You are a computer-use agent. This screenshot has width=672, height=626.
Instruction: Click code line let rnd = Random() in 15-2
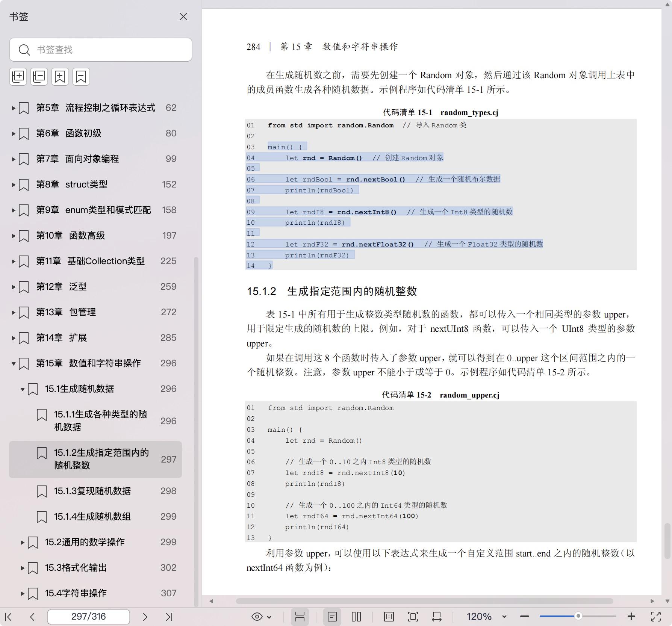(323, 440)
